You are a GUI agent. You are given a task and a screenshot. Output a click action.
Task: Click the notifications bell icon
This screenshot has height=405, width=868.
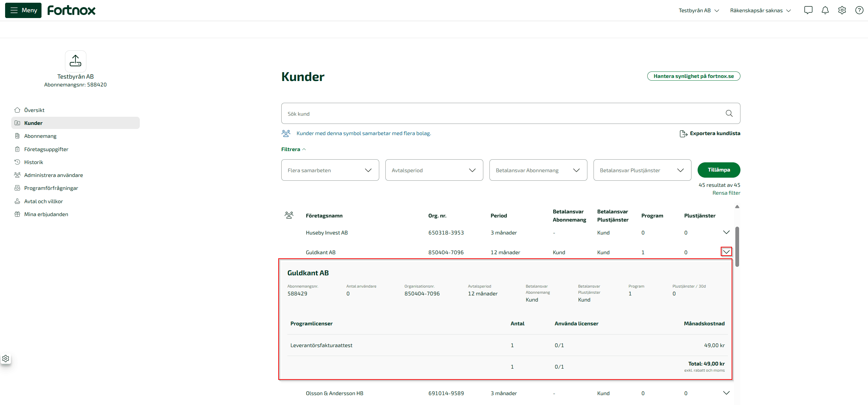(825, 10)
